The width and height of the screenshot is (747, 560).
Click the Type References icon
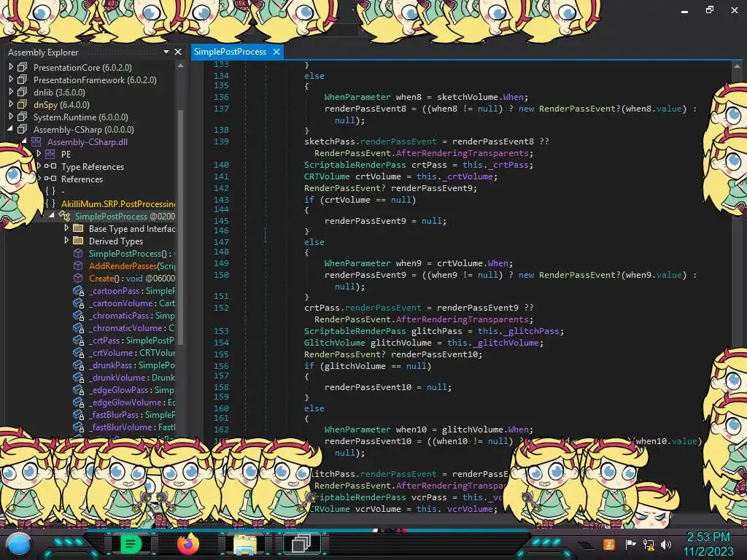pos(50,166)
